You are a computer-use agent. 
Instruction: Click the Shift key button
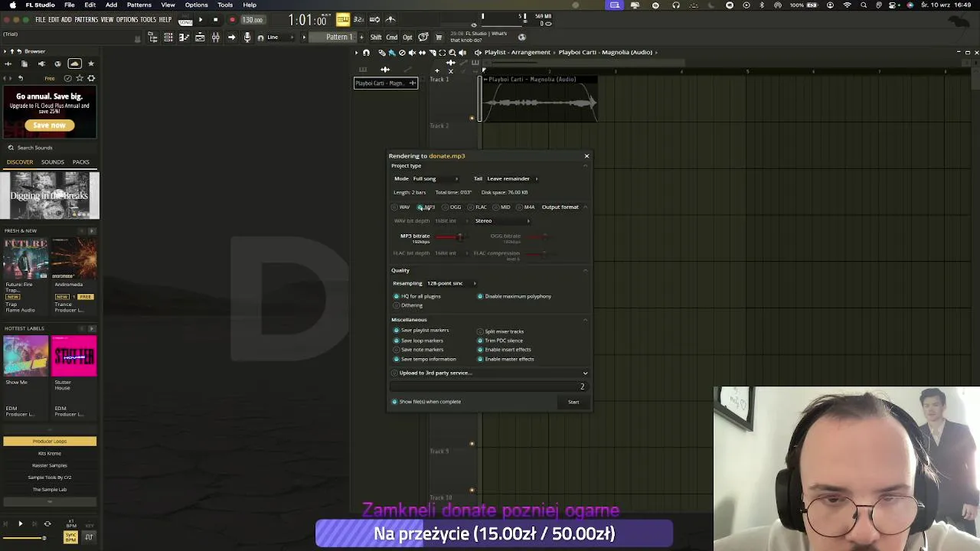(x=376, y=37)
